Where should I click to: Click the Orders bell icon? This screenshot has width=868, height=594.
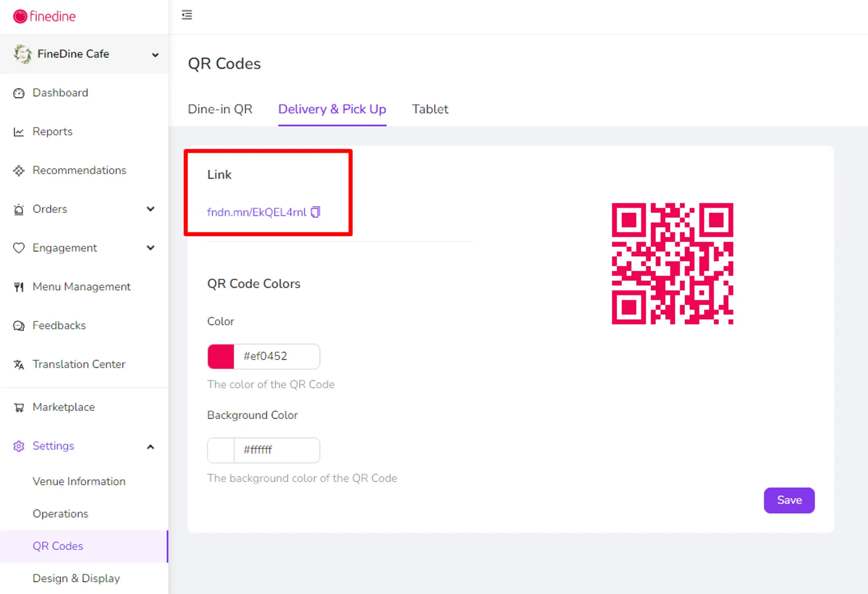click(x=19, y=210)
